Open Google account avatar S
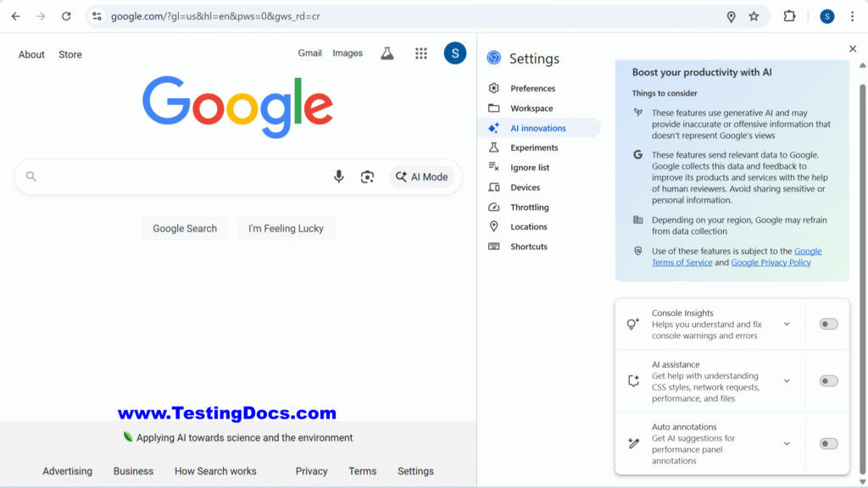868x488 pixels. tap(455, 53)
